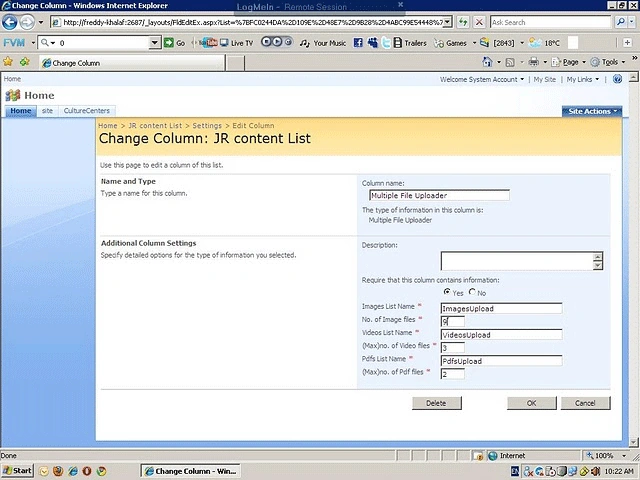Open the CultureCenters navigation tab
This screenshot has height=480, width=640.
click(87, 111)
